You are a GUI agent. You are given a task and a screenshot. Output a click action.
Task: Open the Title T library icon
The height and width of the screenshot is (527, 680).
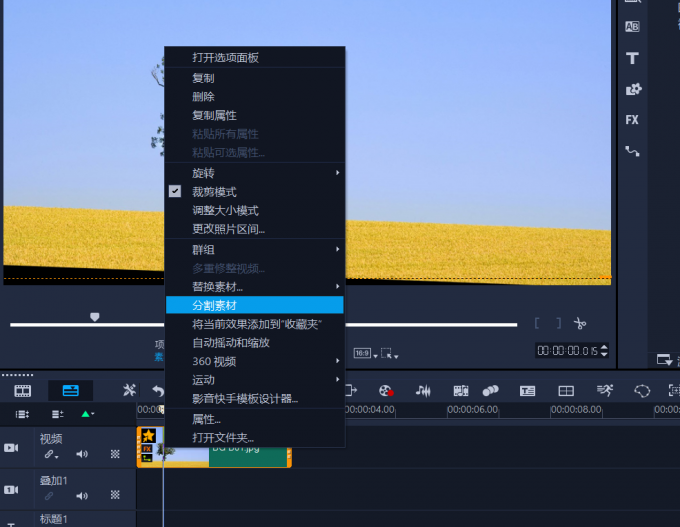click(632, 58)
